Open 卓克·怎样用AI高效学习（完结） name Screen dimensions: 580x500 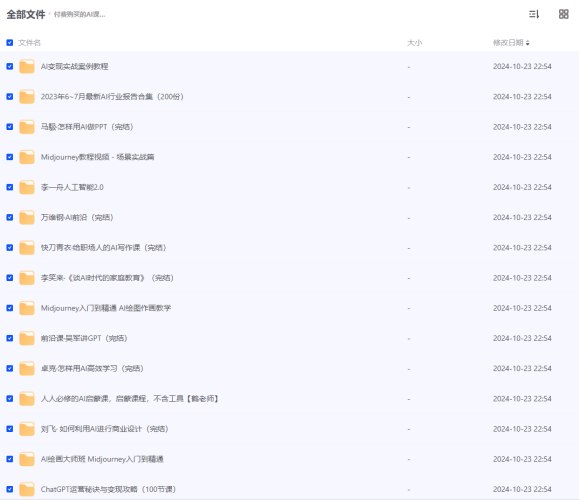pos(92,369)
